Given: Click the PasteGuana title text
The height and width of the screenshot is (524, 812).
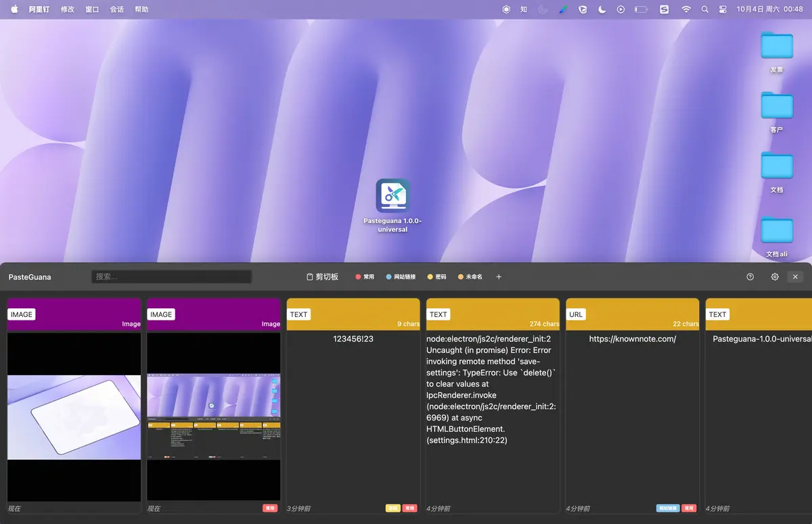Looking at the screenshot, I should point(30,277).
